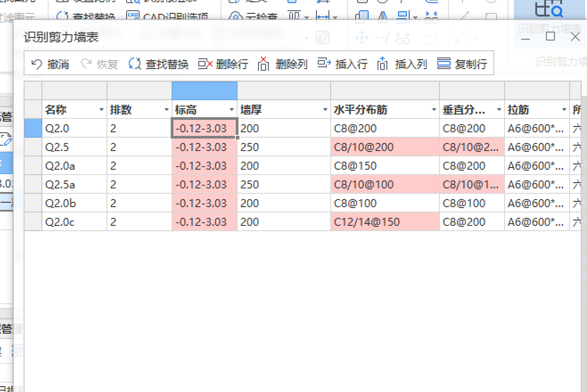Image resolution: width=587 pixels, height=392 pixels.
Task: Click the 插入列 insert column button
Action: pos(402,64)
